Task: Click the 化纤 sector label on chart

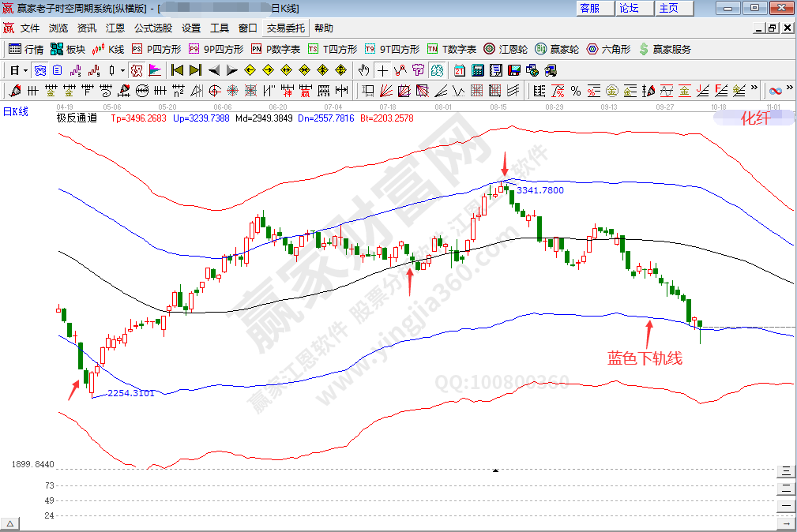Action: pos(754,118)
